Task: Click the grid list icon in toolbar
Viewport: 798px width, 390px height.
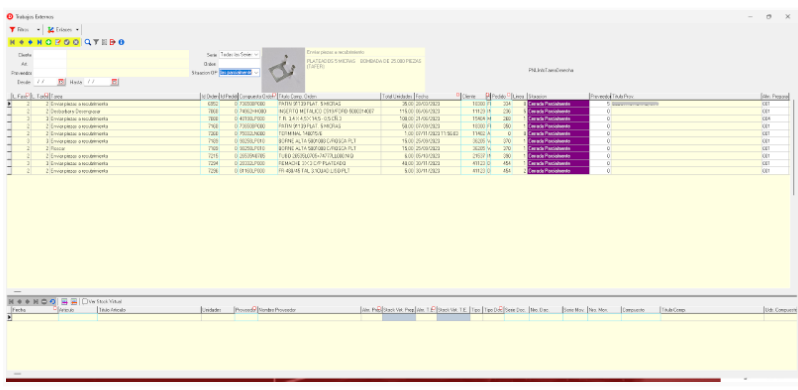Action: click(x=104, y=42)
